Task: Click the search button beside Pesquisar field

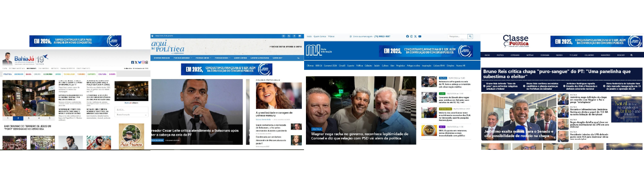Action: (x=470, y=36)
